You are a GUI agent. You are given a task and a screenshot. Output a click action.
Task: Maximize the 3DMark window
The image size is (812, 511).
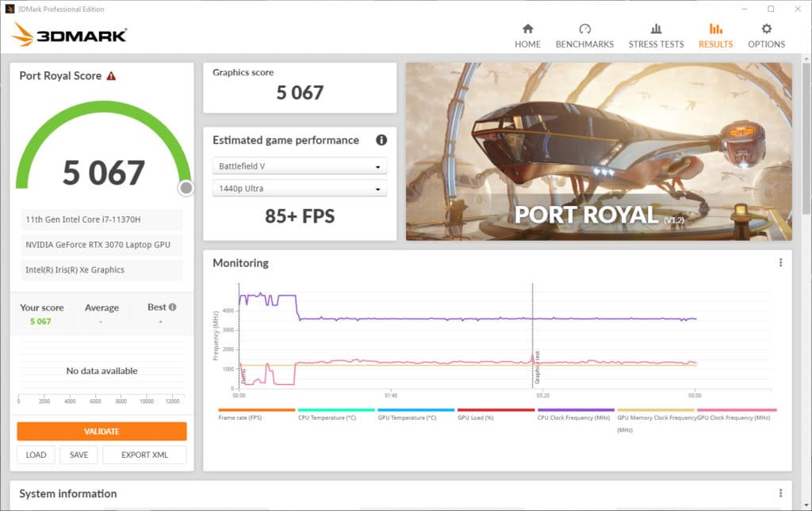[771, 9]
